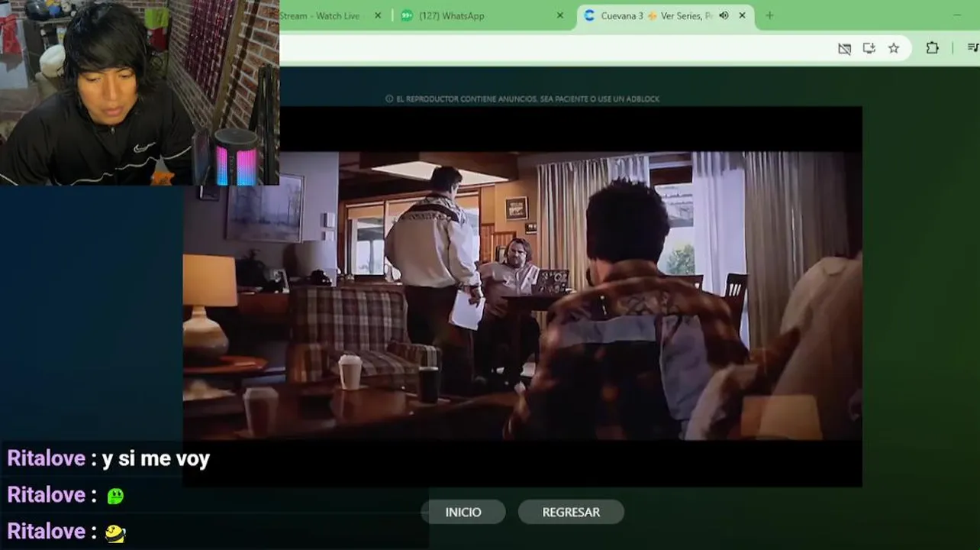The height and width of the screenshot is (550, 980).
Task: Mute audio on the Cuevana 3 tab
Action: click(724, 16)
